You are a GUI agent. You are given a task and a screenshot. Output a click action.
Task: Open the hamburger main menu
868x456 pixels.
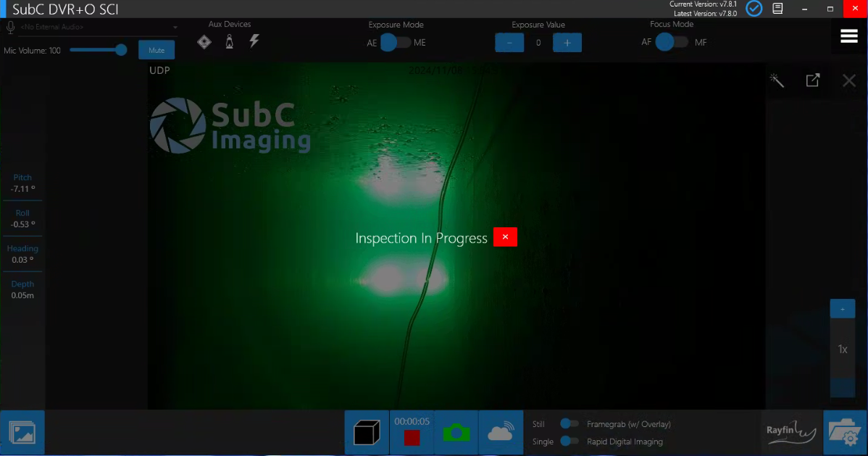[x=849, y=37]
